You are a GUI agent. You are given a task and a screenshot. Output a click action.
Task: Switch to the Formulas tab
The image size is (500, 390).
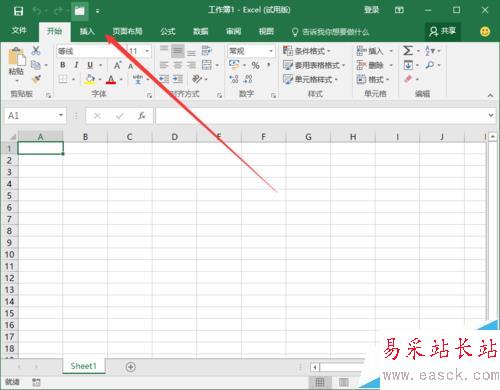coord(168,32)
